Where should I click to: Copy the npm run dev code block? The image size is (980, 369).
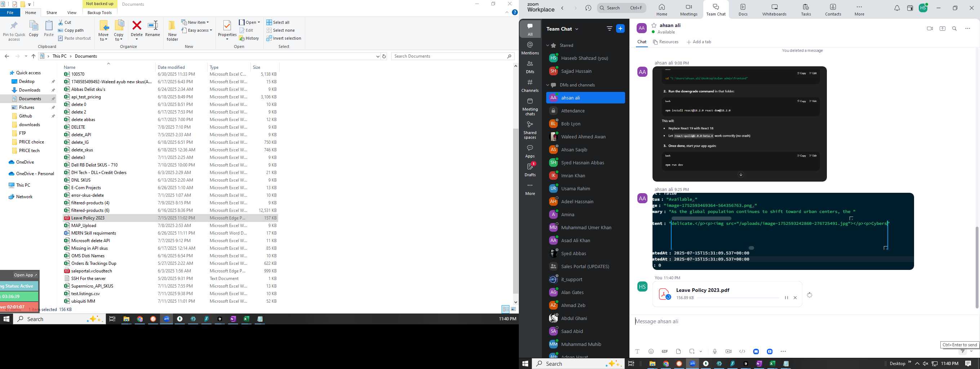(802, 156)
